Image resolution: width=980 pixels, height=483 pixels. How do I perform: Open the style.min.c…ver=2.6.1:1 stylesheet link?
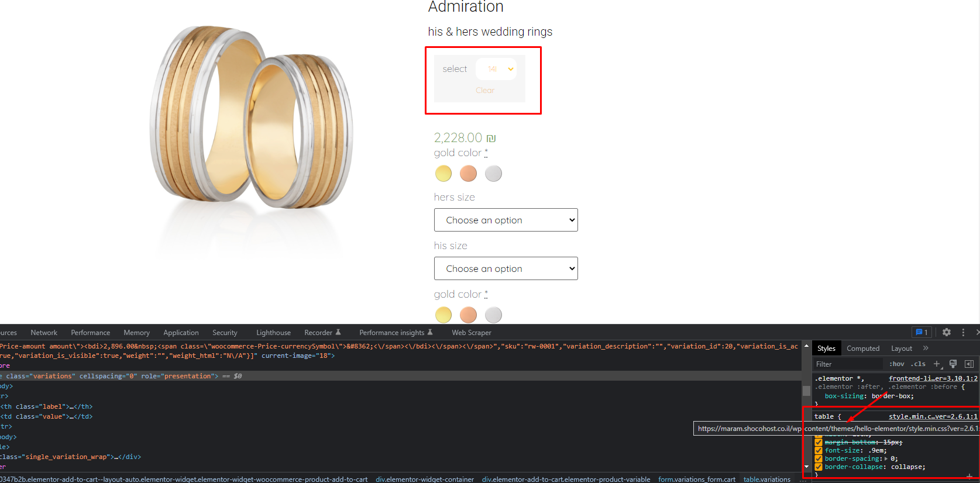933,416
